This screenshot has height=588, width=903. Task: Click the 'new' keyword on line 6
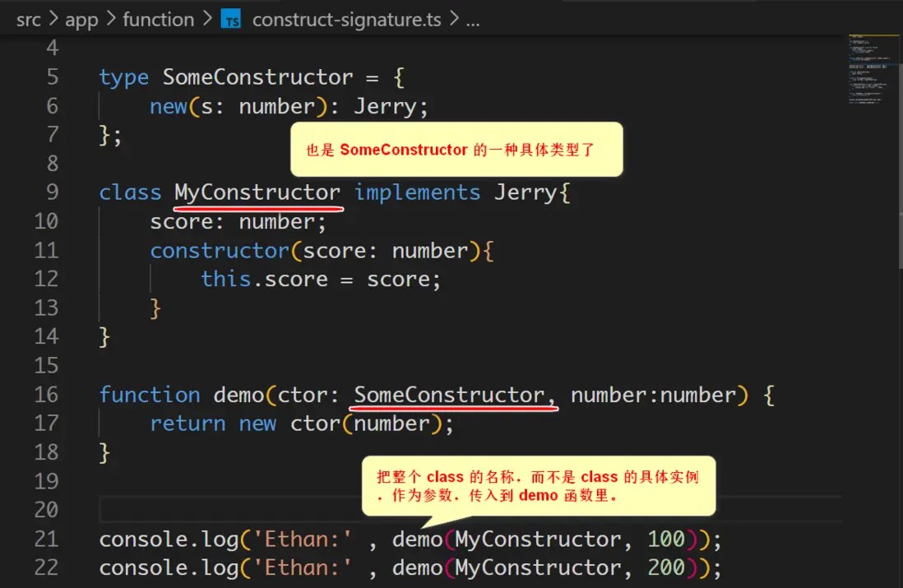click(x=167, y=105)
